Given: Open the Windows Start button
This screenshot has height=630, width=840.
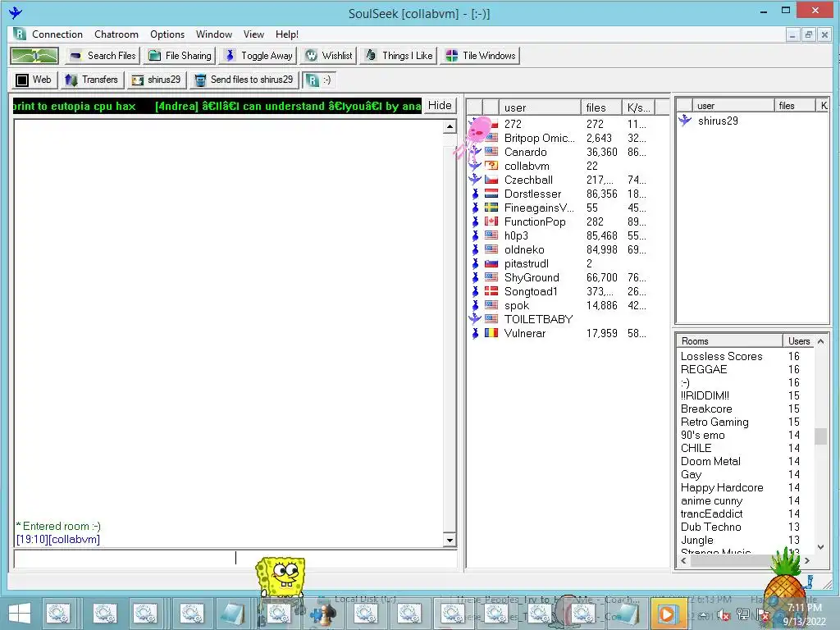Looking at the screenshot, I should coord(20,614).
